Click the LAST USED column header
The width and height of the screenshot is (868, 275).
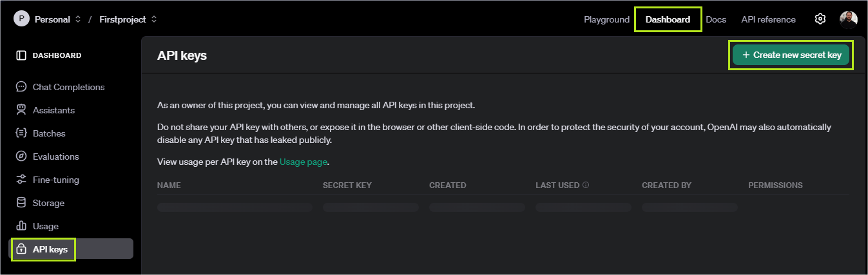[557, 185]
